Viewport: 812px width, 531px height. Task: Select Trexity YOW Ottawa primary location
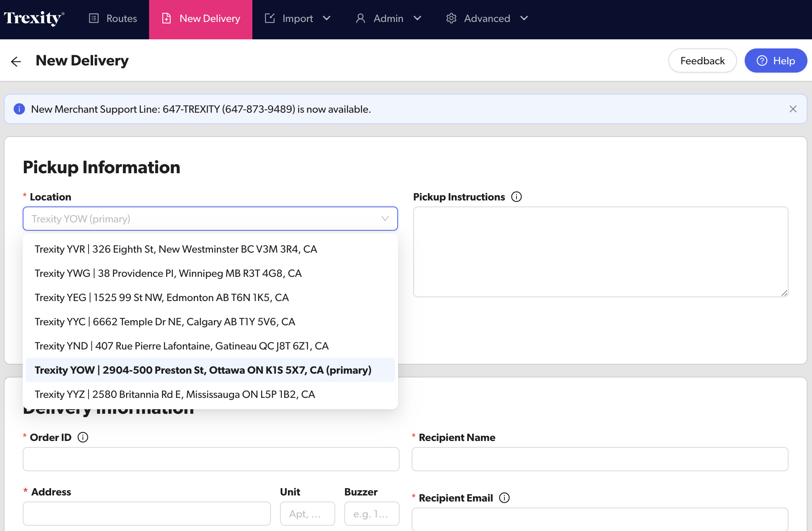pos(210,370)
